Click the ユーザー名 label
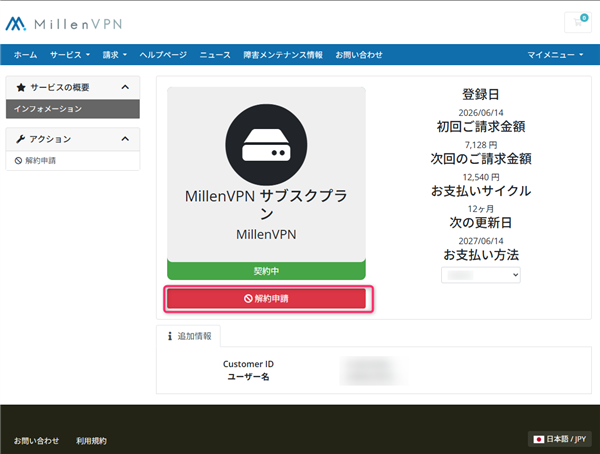 (x=248, y=377)
